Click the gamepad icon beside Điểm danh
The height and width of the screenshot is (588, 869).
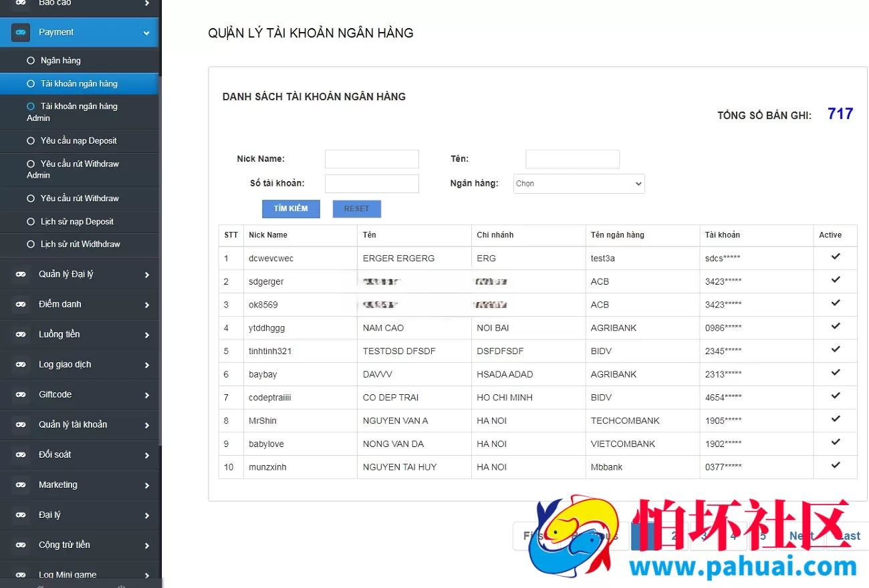21,305
